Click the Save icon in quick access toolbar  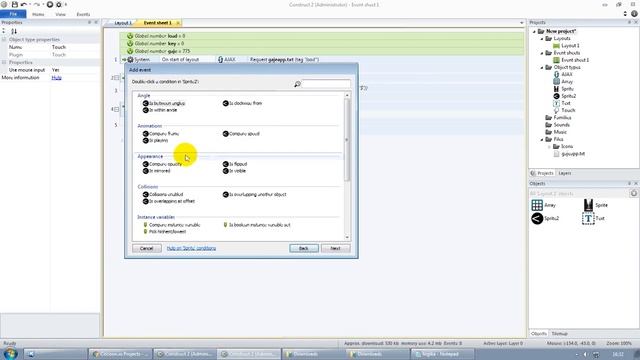(15, 4)
